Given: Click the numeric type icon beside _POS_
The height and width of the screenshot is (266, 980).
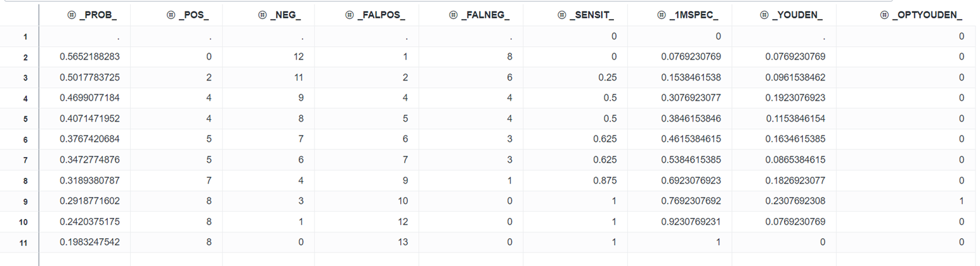Looking at the screenshot, I should (x=171, y=15).
